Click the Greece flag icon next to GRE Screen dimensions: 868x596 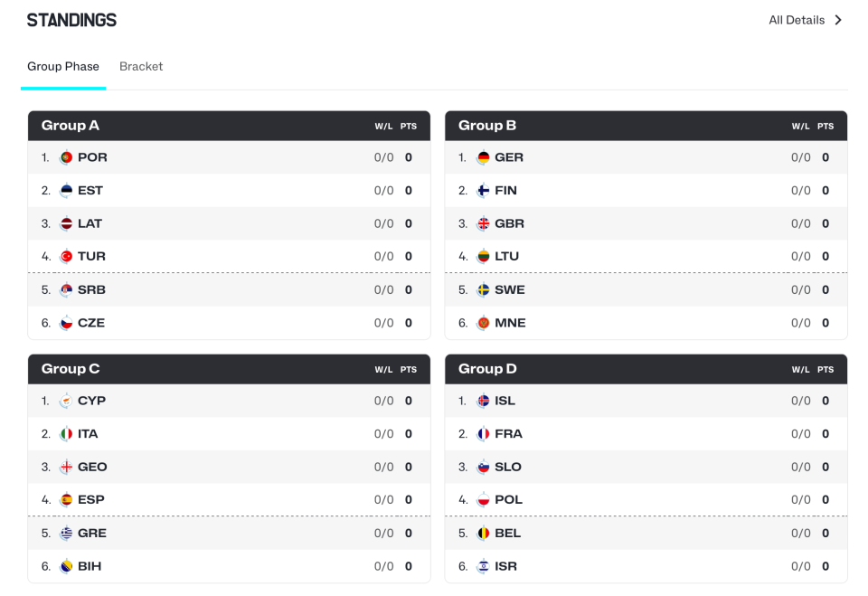66,533
